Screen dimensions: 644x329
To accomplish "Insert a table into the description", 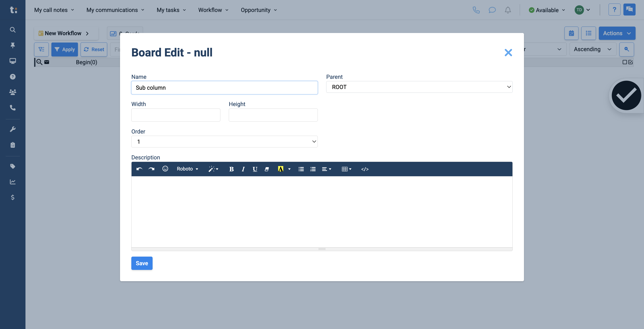I will (x=345, y=169).
